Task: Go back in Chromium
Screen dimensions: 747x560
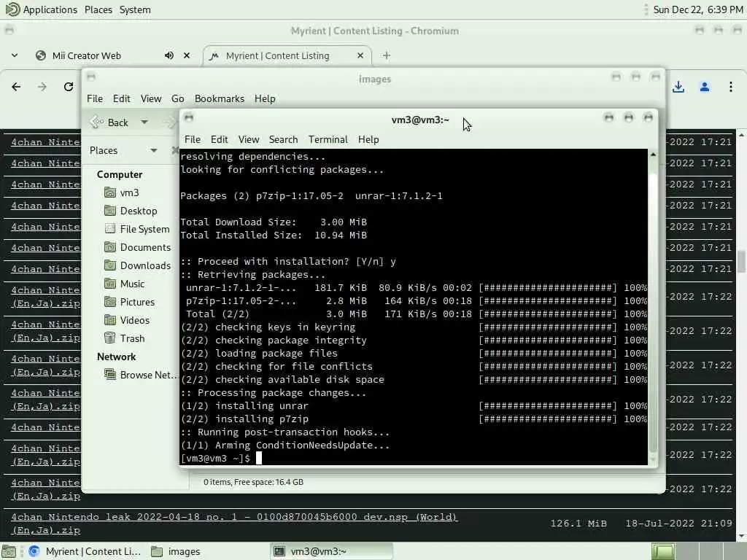Action: point(16,87)
